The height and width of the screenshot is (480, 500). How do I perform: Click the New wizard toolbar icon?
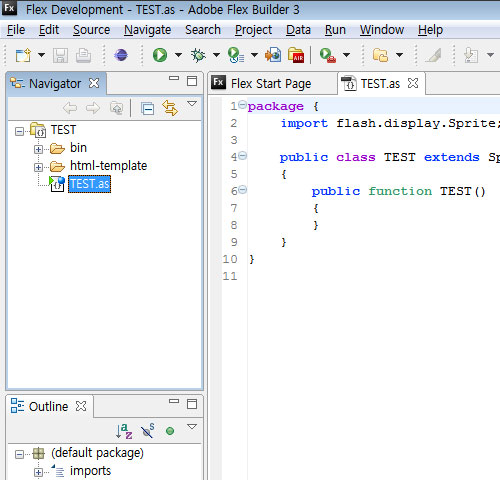[23, 55]
